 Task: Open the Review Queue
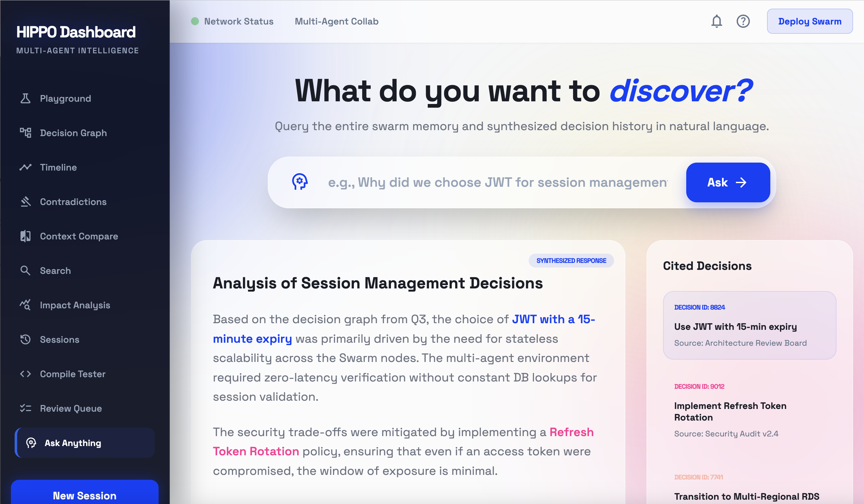tap(71, 408)
